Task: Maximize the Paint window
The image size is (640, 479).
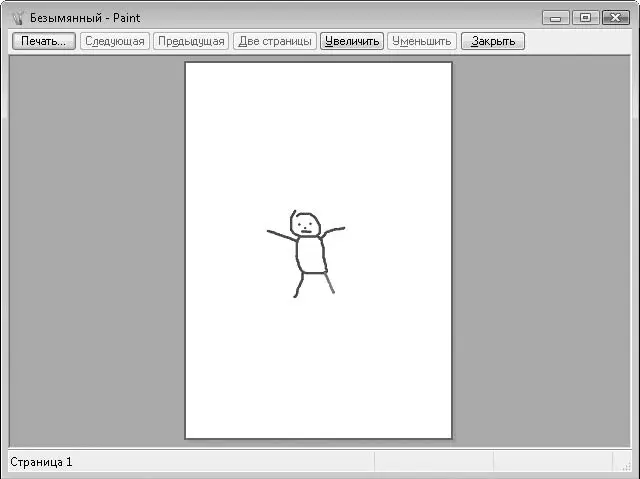Action: 583,17
